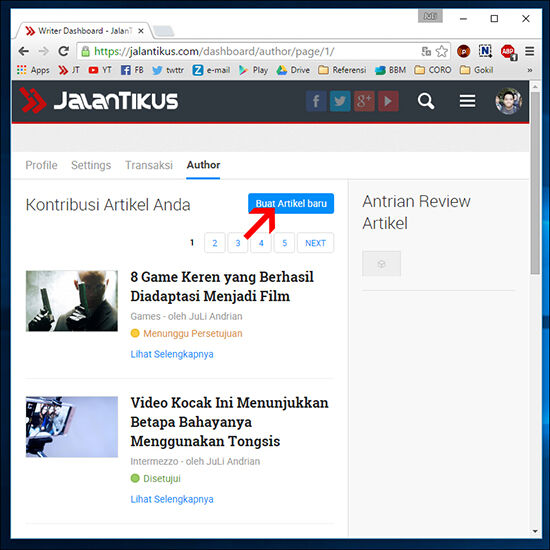Open the Adblock Plus extension icon
Screen dimensions: 550x550
(508, 52)
